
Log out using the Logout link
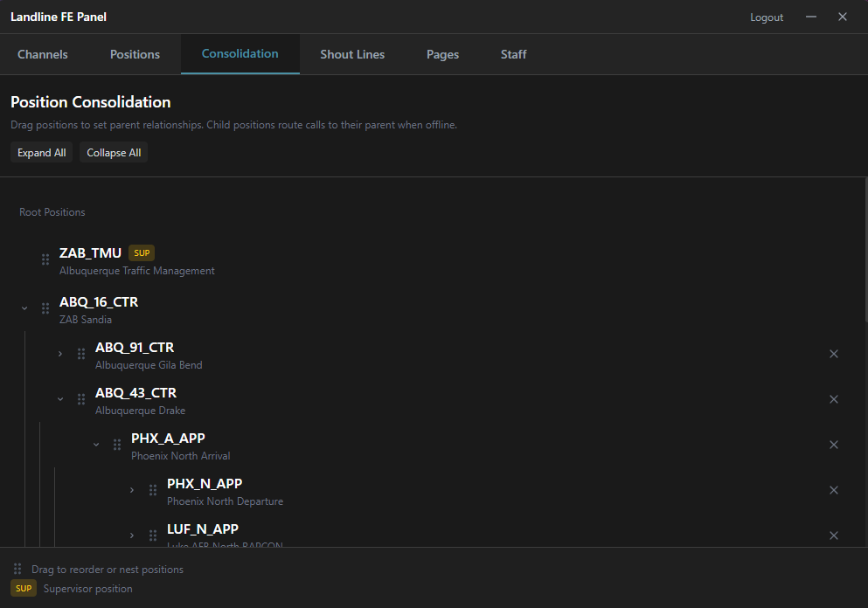pyautogui.click(x=767, y=17)
